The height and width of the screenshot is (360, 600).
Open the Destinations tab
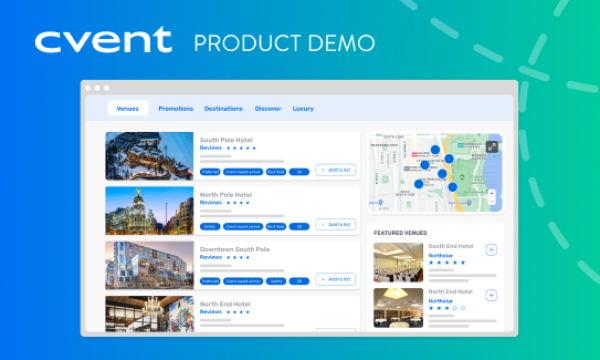[x=223, y=109]
